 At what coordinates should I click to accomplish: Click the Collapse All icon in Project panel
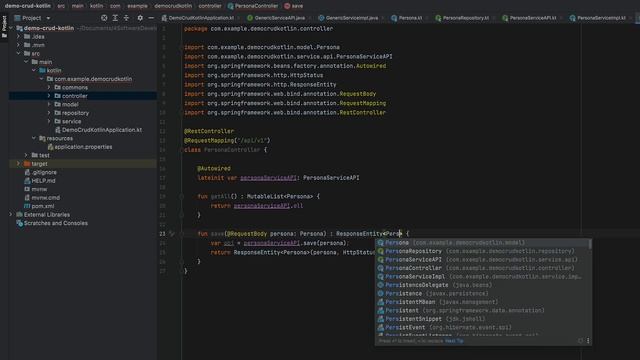126,18
